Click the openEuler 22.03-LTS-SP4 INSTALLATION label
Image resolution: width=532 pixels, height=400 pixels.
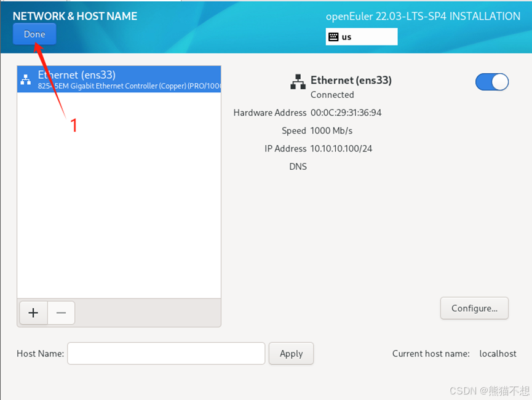click(x=423, y=16)
